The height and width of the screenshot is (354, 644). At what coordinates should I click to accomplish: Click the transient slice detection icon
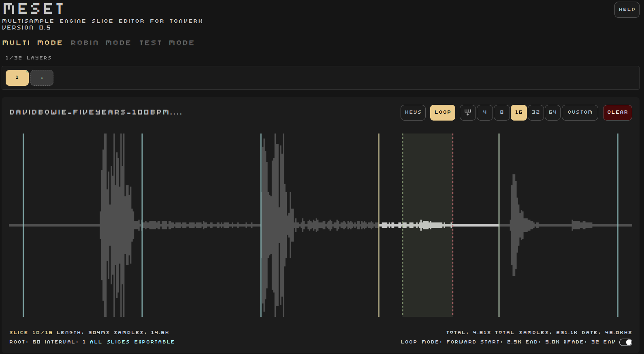[467, 112]
